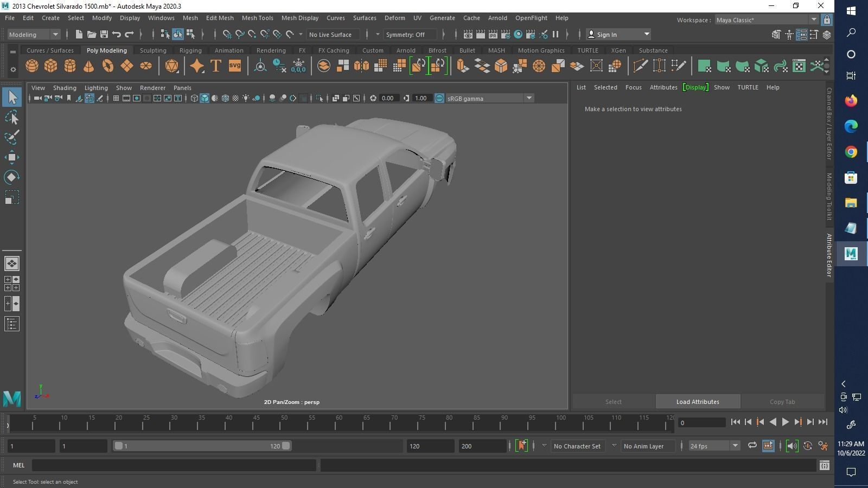Activate the Move tool in Tool Box
The height and width of the screenshot is (488, 868).
pos(12,157)
